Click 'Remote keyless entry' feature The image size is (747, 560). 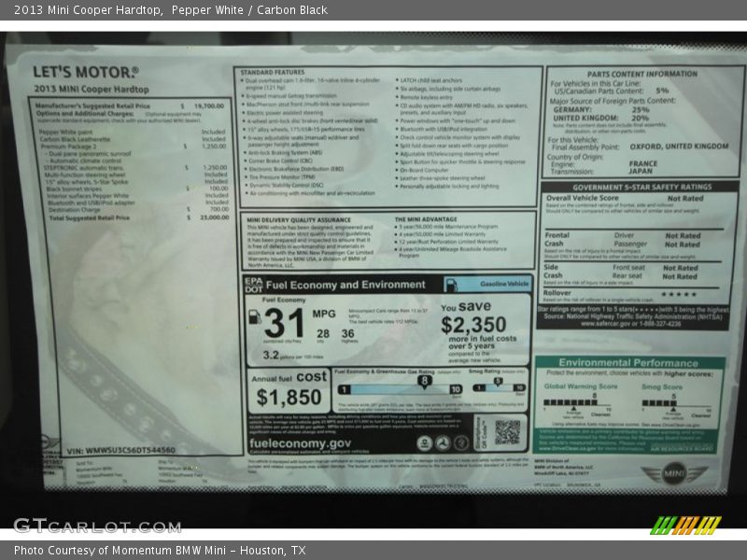[427, 97]
